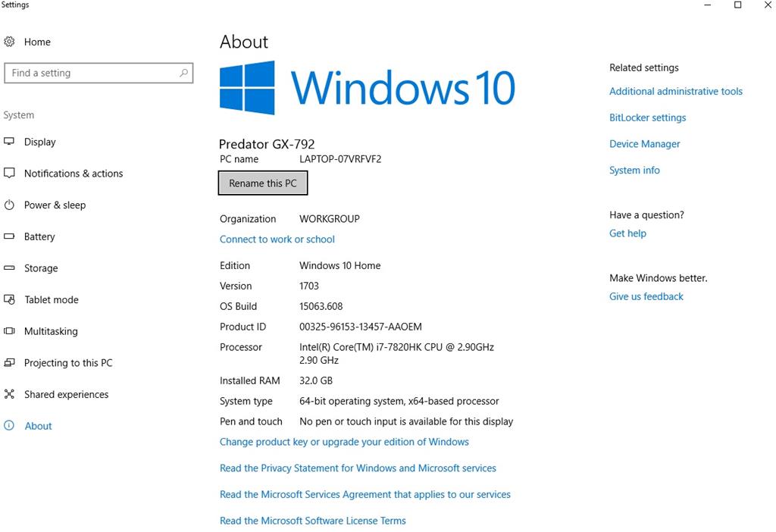This screenshot has width=776, height=532.
Task: Open Microsoft Software License Terms link
Action: (313, 521)
